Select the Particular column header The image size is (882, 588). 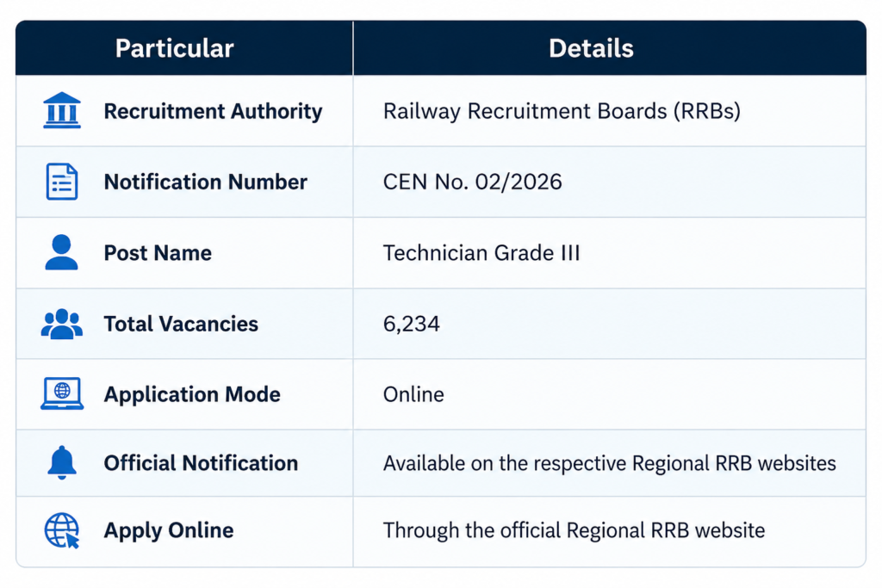174,48
